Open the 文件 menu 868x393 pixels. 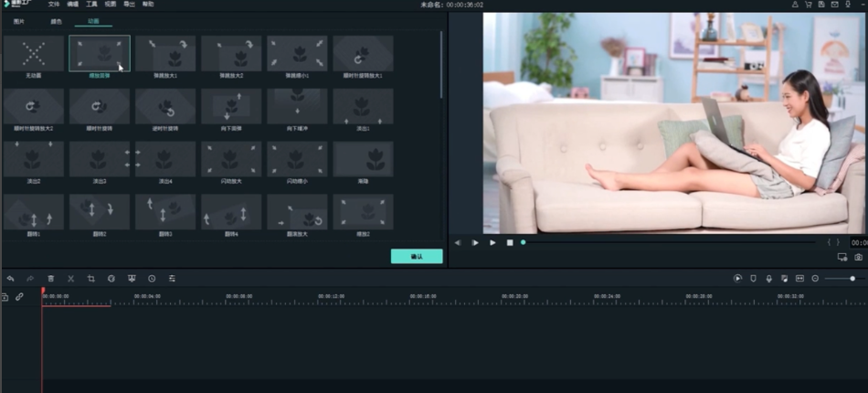(x=54, y=5)
